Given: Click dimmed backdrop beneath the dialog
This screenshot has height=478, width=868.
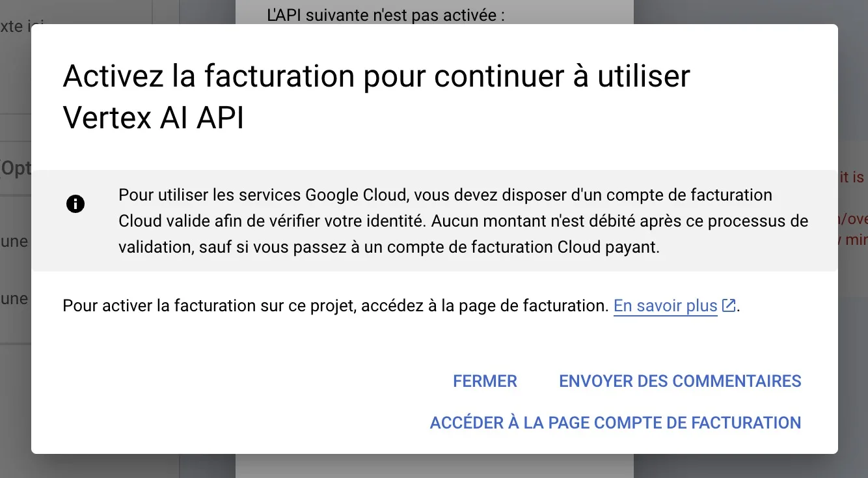Looking at the screenshot, I should tap(434, 466).
